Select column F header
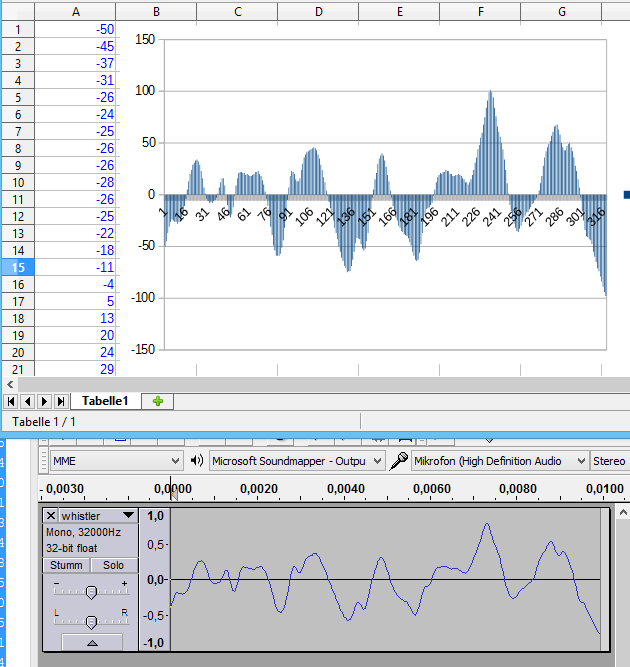Screen dimensions: 630x667 (480, 12)
